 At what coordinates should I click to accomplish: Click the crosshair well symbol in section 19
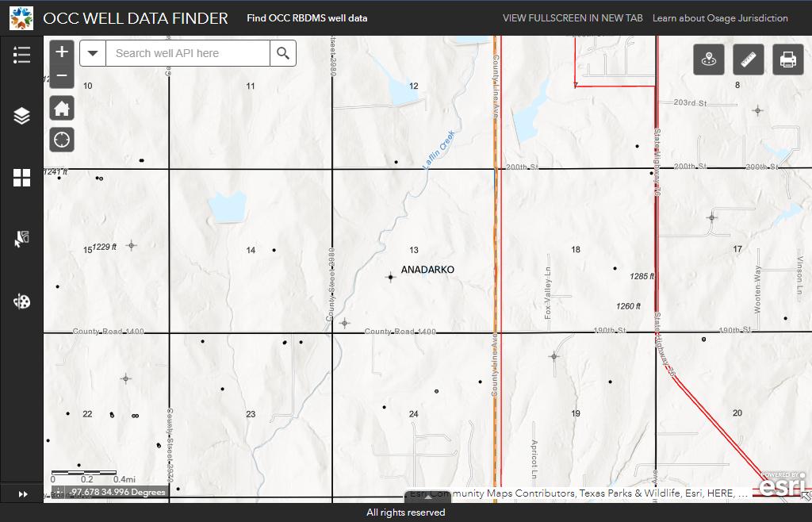[x=554, y=356]
